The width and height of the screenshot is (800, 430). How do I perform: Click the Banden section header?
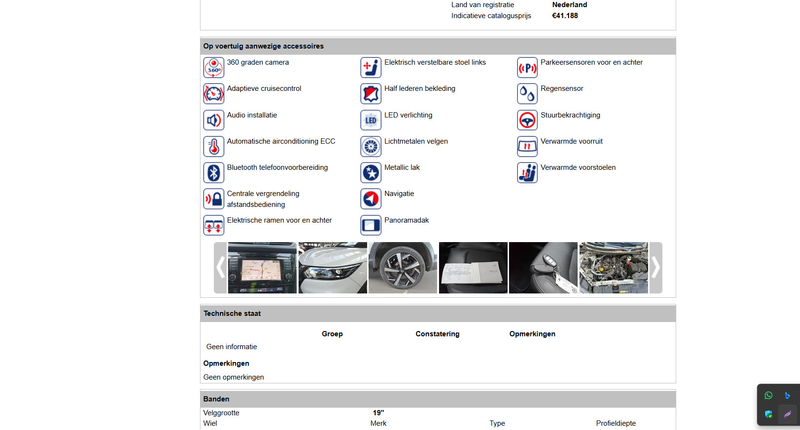coord(438,399)
